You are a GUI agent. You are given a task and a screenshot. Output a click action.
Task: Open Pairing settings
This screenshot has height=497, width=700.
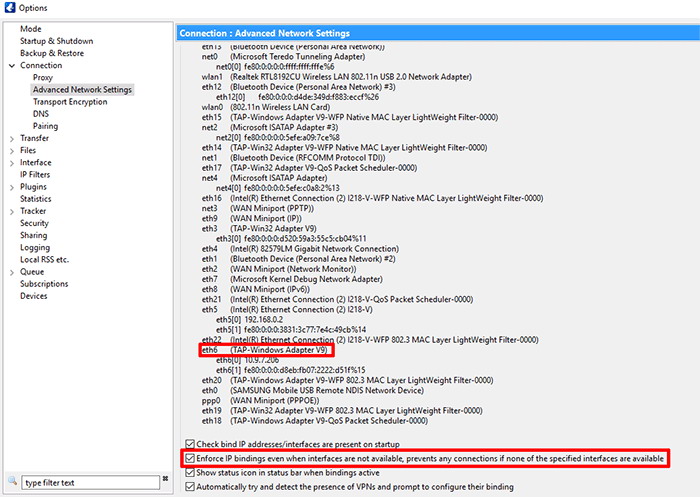(45, 126)
